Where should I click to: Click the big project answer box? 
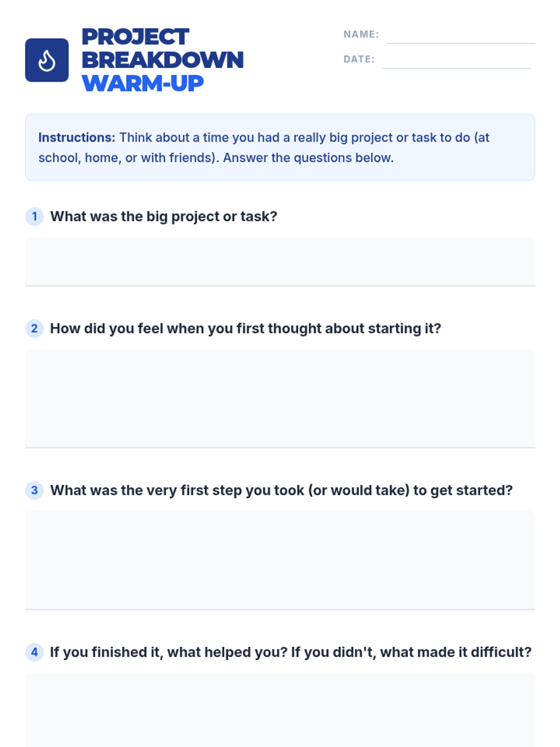click(x=280, y=261)
